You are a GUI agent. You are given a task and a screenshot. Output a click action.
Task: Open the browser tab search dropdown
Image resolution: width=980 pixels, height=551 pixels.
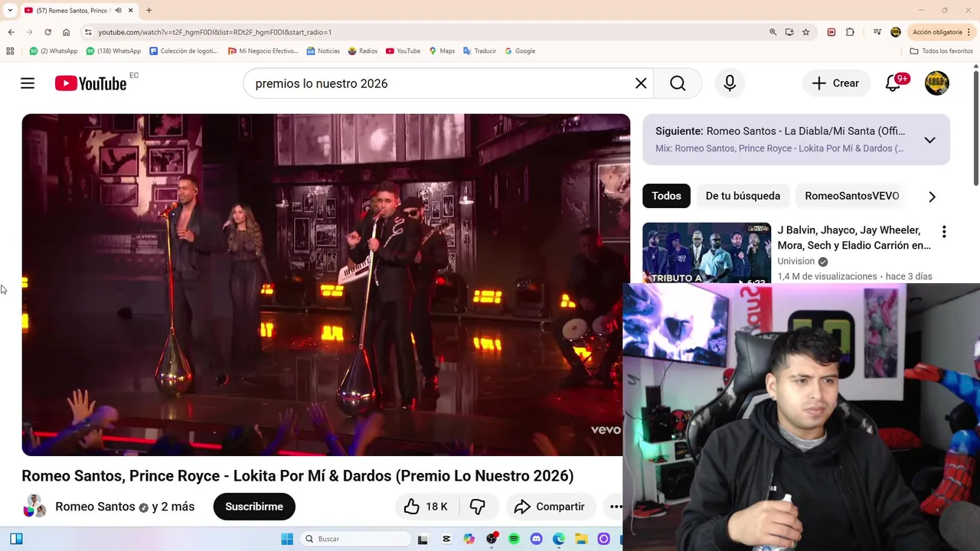(x=10, y=10)
